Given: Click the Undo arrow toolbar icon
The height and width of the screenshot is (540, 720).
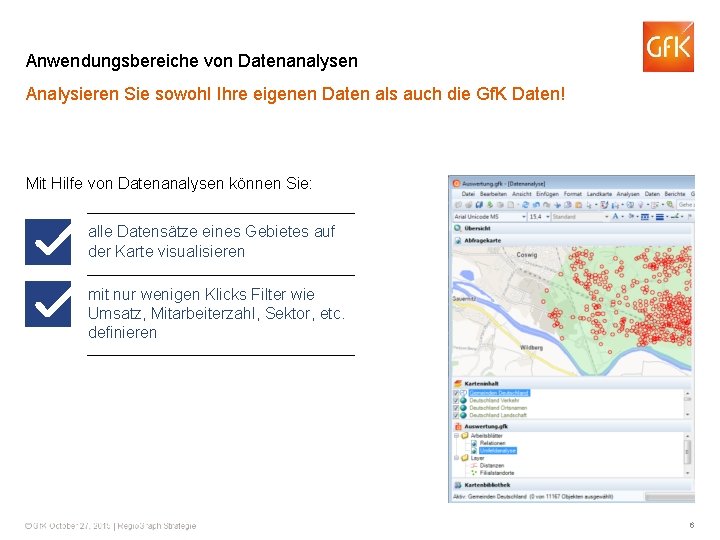Looking at the screenshot, I should click(536, 205).
